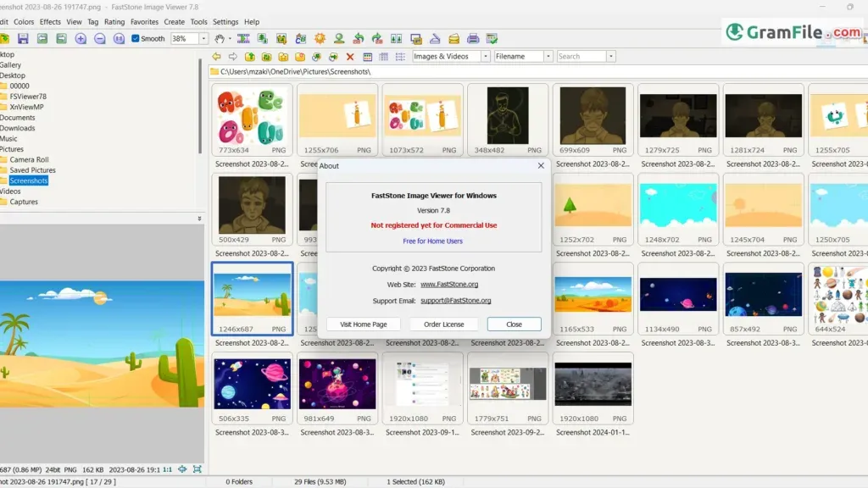Open the Tag menu
The width and height of the screenshot is (868, 488).
pyautogui.click(x=93, y=21)
